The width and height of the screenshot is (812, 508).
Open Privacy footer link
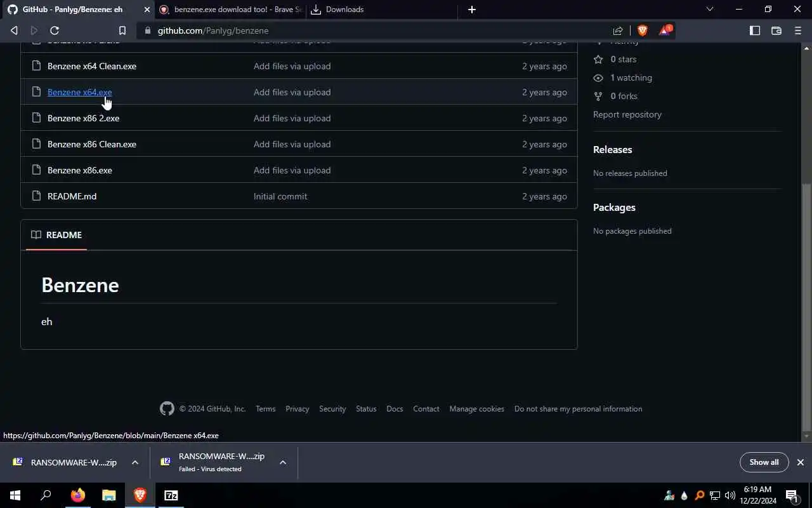tap(297, 409)
